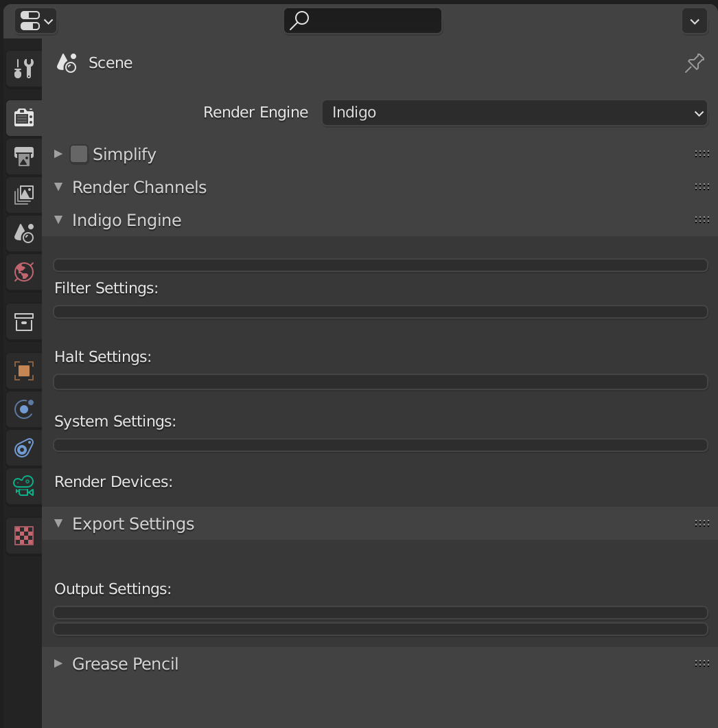Enable the Simplify checkbox

coord(79,154)
